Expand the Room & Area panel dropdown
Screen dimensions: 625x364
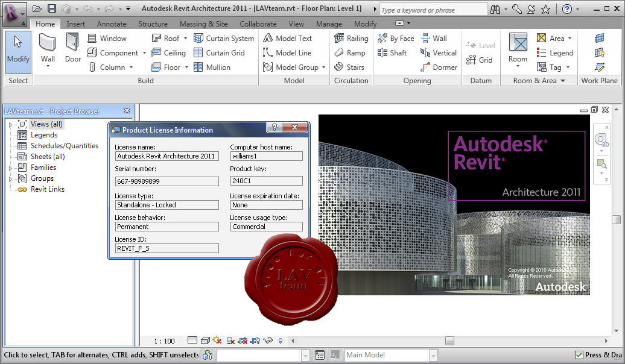563,80
